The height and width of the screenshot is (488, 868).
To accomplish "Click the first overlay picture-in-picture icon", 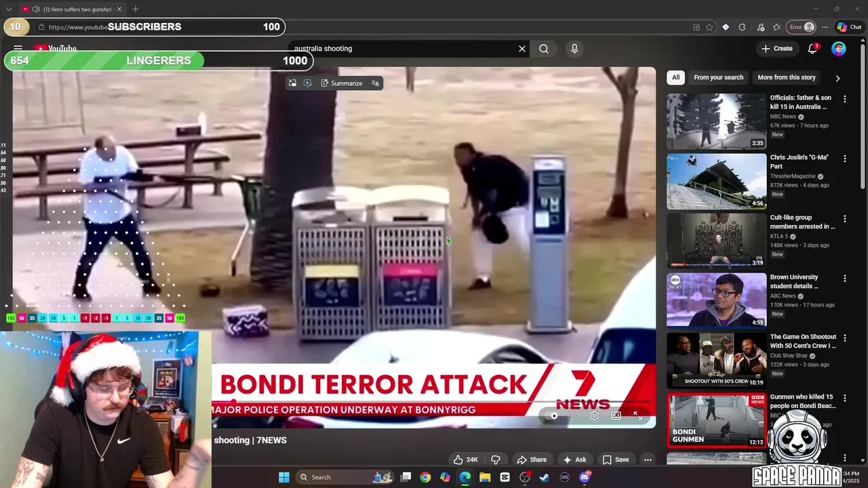I will [292, 83].
